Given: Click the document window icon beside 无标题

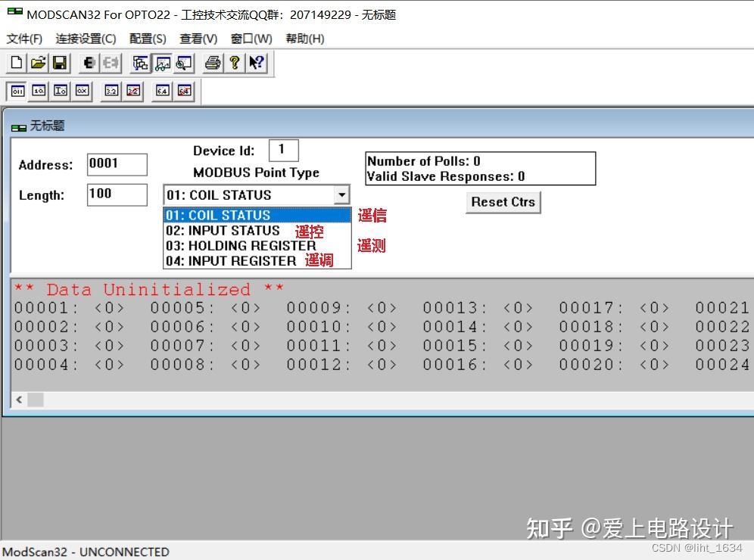Looking at the screenshot, I should coord(19,128).
